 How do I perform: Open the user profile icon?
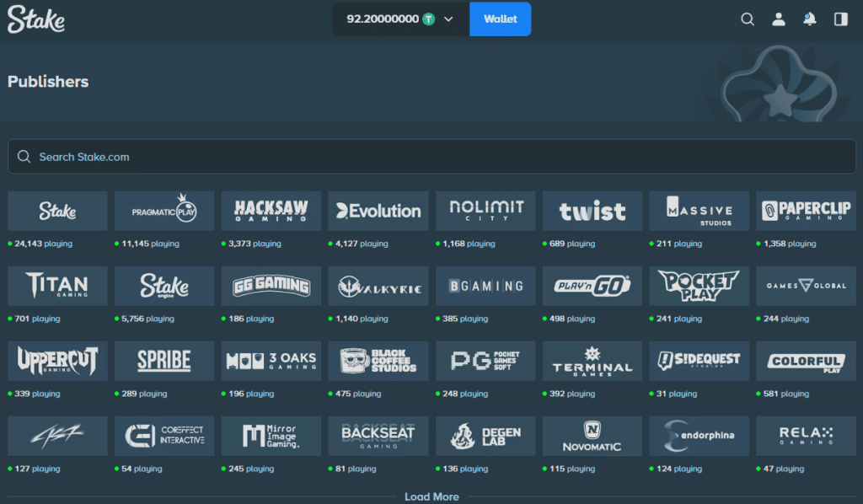(x=778, y=19)
